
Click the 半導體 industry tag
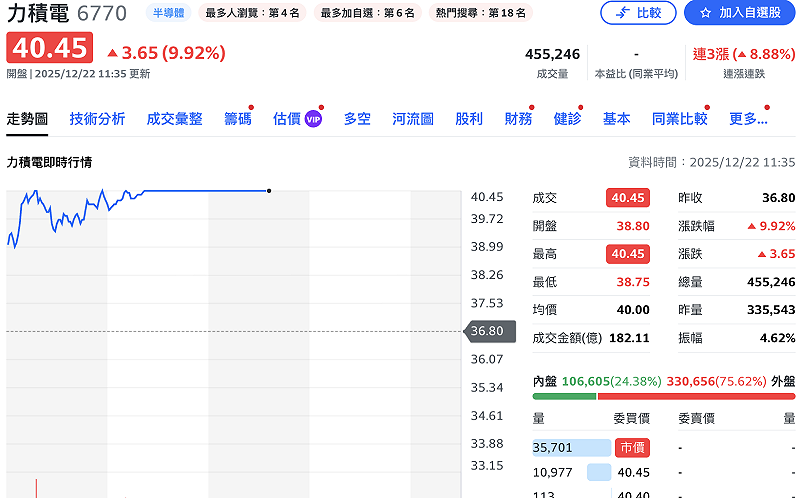click(x=167, y=13)
